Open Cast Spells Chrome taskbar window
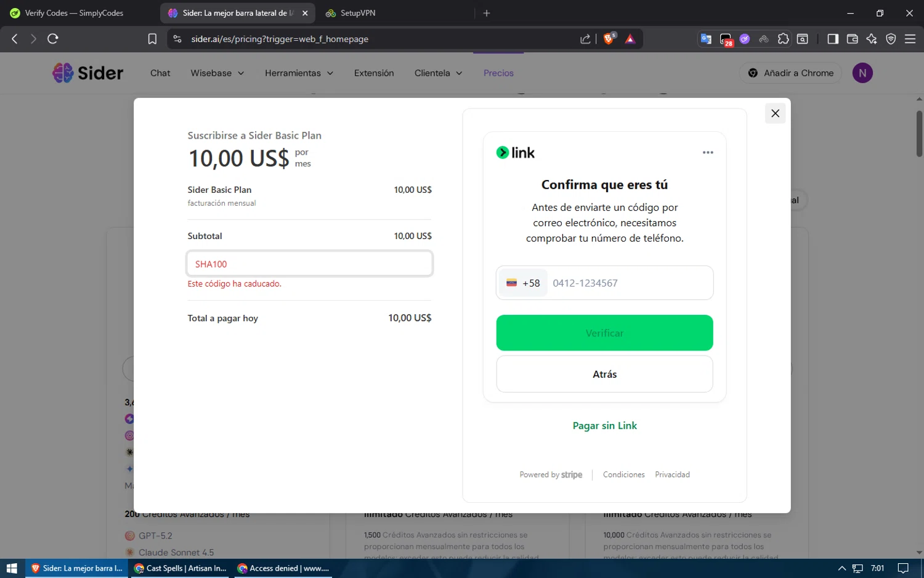 coord(180,568)
